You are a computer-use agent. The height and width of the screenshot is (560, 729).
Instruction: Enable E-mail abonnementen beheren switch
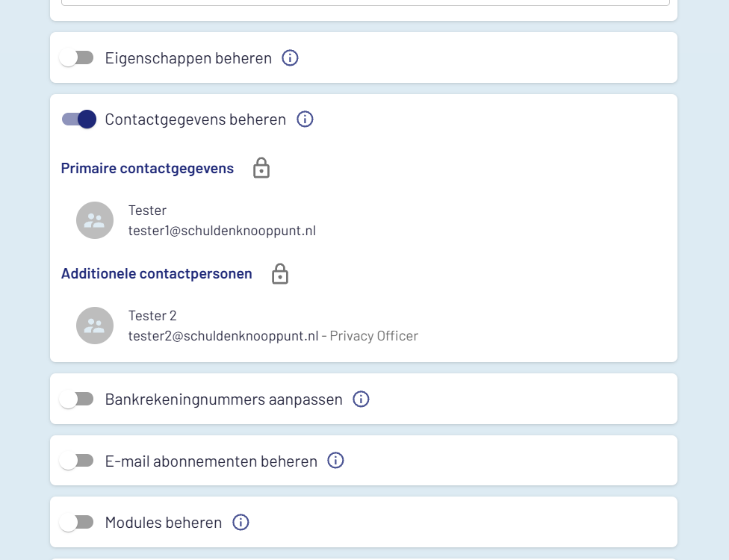tap(77, 461)
